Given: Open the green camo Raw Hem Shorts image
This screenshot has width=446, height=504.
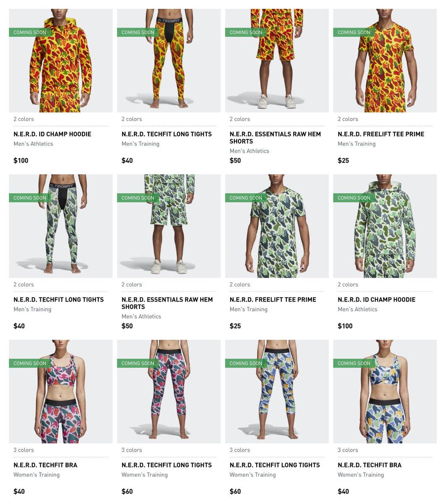Looking at the screenshot, I should [168, 226].
